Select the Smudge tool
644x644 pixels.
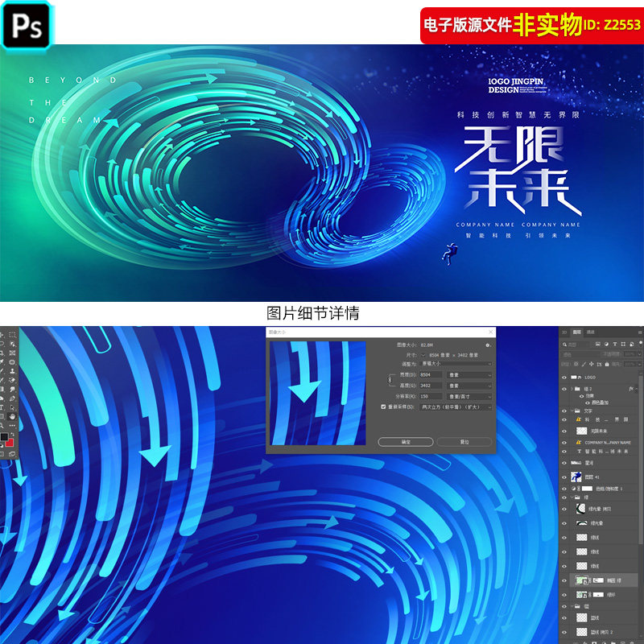(12, 390)
